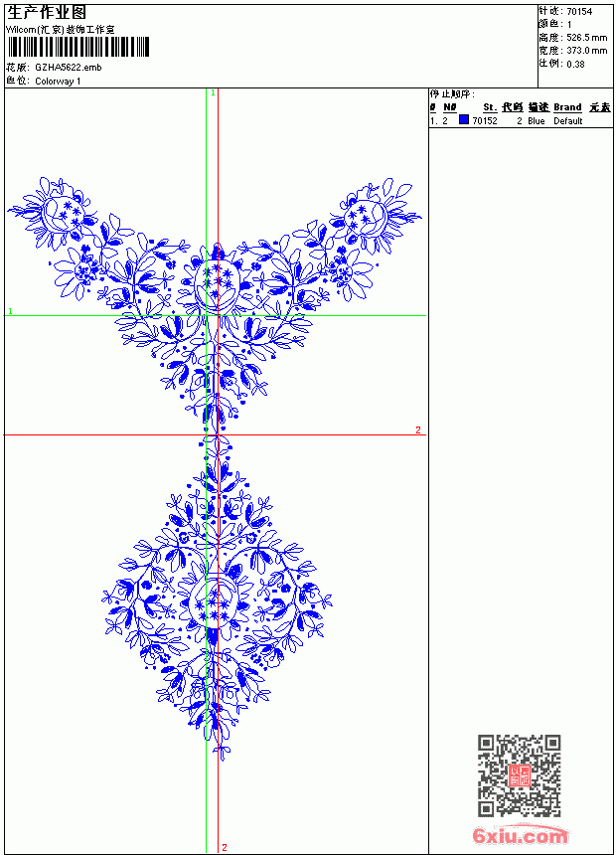Click red marker 2 at bottom of vertical line

pyautogui.click(x=225, y=847)
